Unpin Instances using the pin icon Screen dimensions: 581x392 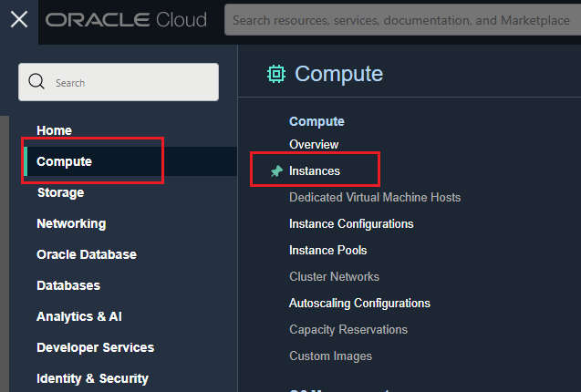point(276,170)
